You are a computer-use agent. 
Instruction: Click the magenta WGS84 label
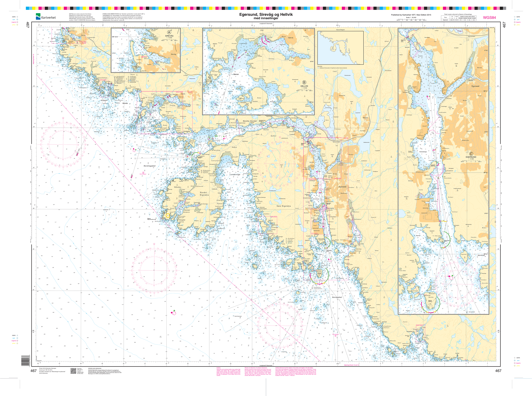click(489, 18)
